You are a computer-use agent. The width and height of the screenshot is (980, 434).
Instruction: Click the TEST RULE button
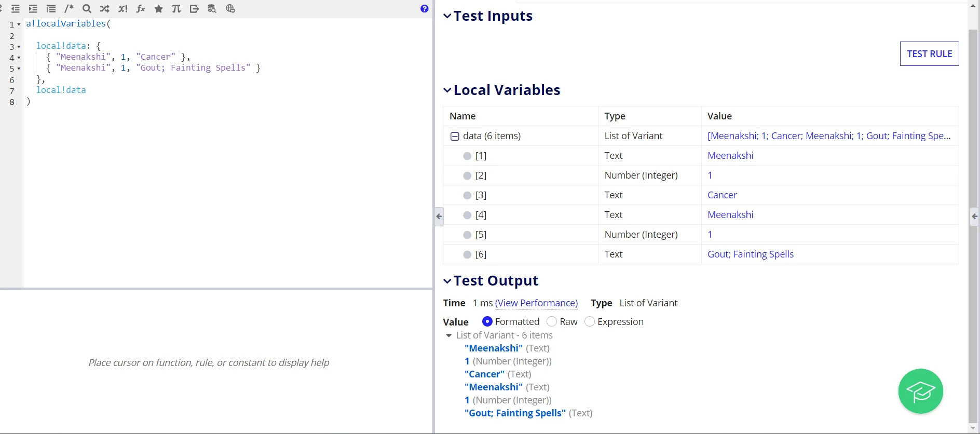[929, 53]
